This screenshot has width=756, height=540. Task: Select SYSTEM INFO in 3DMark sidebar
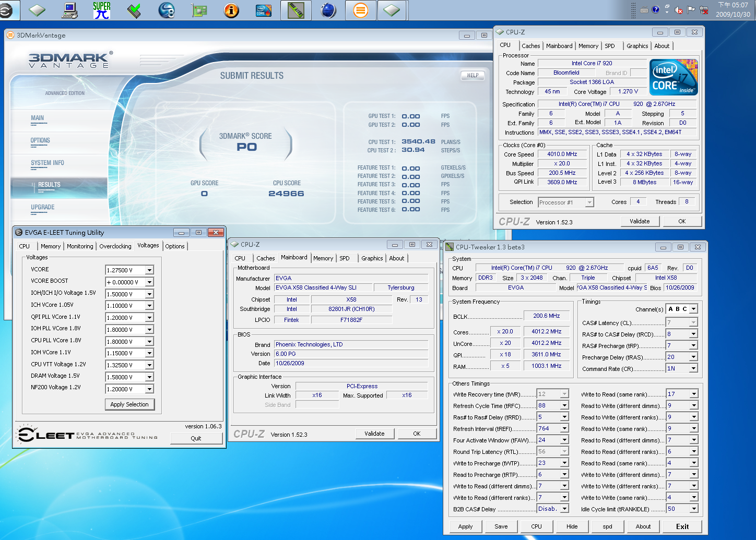[48, 163]
